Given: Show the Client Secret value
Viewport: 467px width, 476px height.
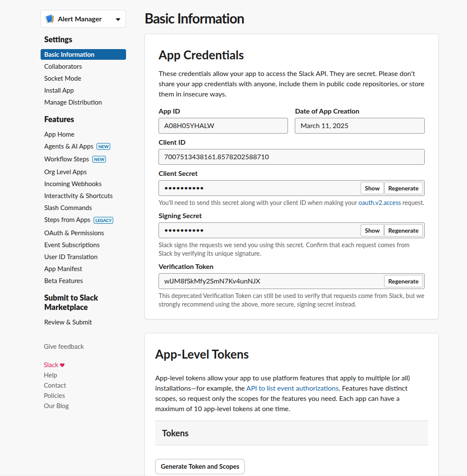Looking at the screenshot, I should point(371,188).
